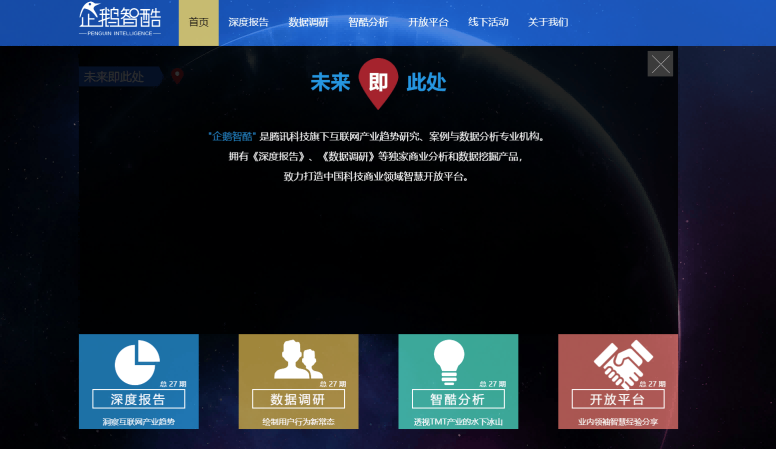
Task: Click the Penguin Intelligence logo
Action: tap(119, 20)
